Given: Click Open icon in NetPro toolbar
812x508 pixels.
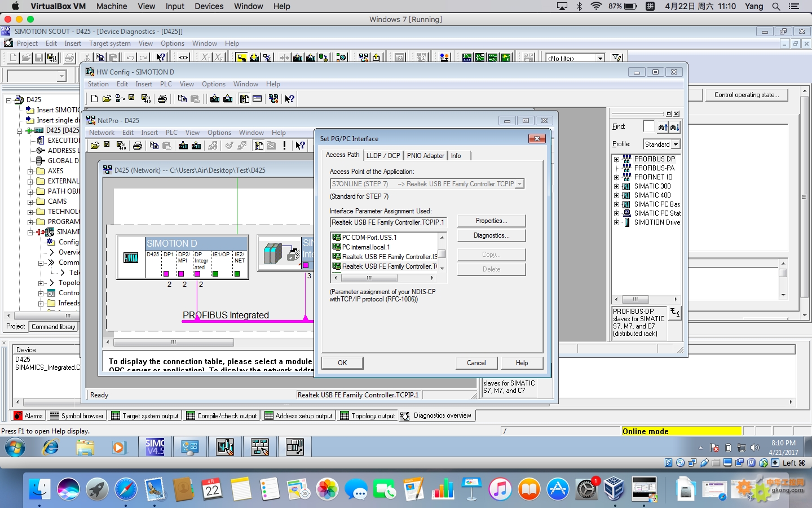Looking at the screenshot, I should (95, 146).
